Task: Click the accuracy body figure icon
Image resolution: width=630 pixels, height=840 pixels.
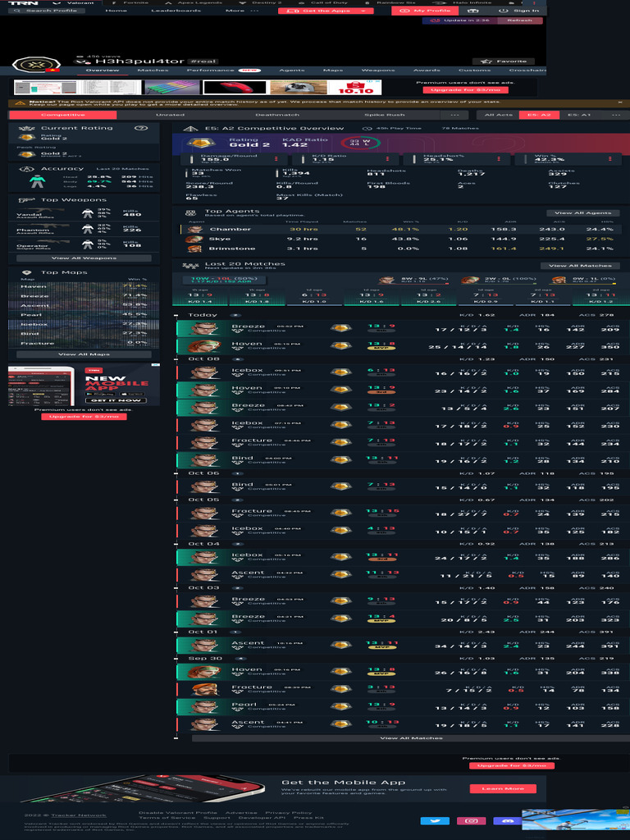Action: click(37, 181)
